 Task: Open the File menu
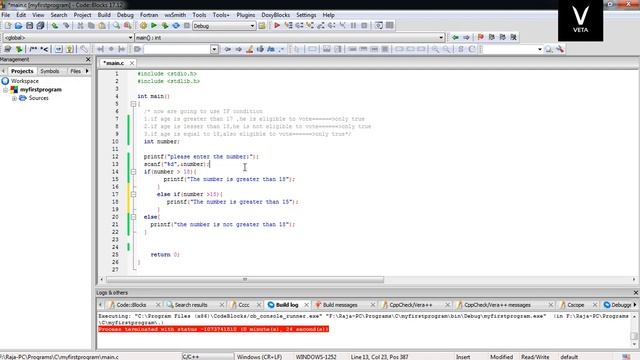click(x=6, y=15)
